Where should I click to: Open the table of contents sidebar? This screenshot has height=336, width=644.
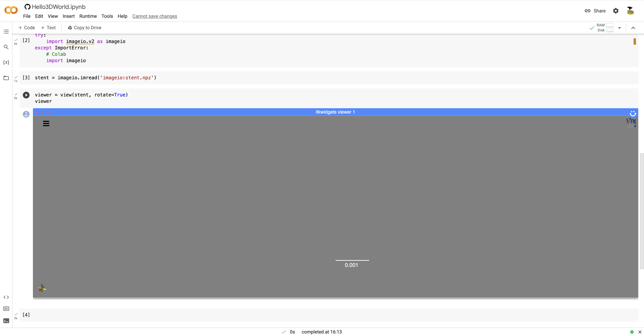(x=6, y=32)
